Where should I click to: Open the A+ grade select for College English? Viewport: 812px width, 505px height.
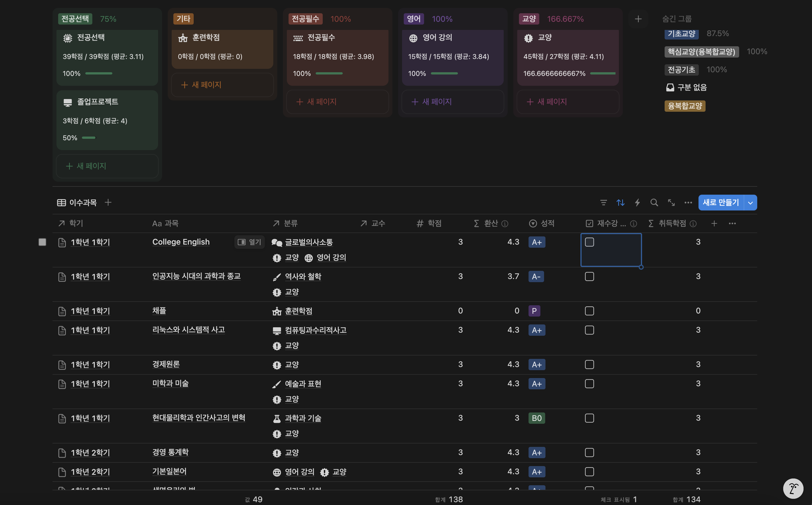pos(537,242)
